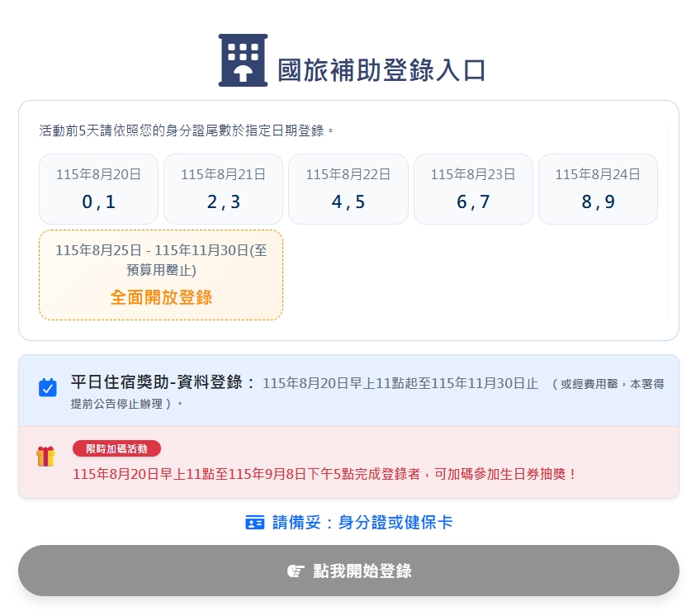Click the 限時加碼活動 red badge

(116, 448)
